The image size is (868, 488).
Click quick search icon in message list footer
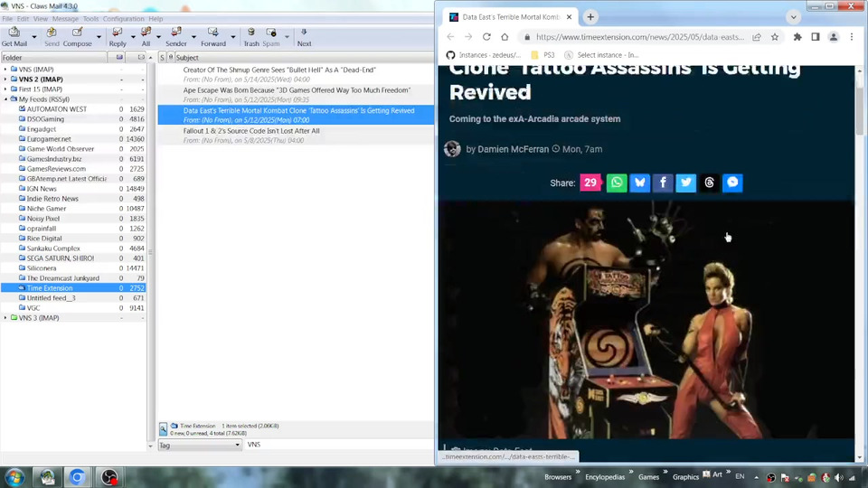[163, 429]
